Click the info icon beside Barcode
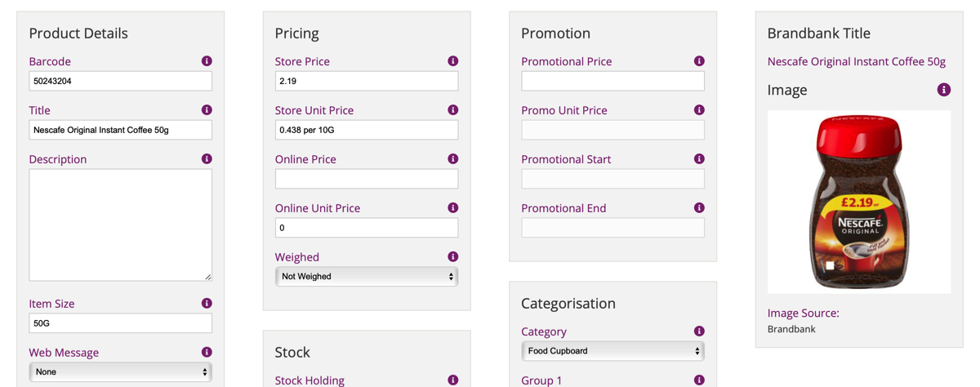The width and height of the screenshot is (980, 387). click(207, 61)
